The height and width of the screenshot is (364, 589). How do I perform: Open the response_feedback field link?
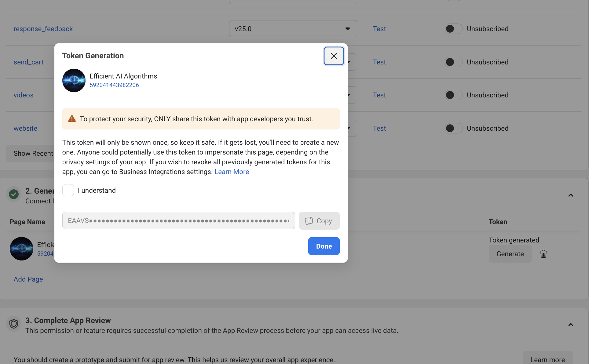43,29
